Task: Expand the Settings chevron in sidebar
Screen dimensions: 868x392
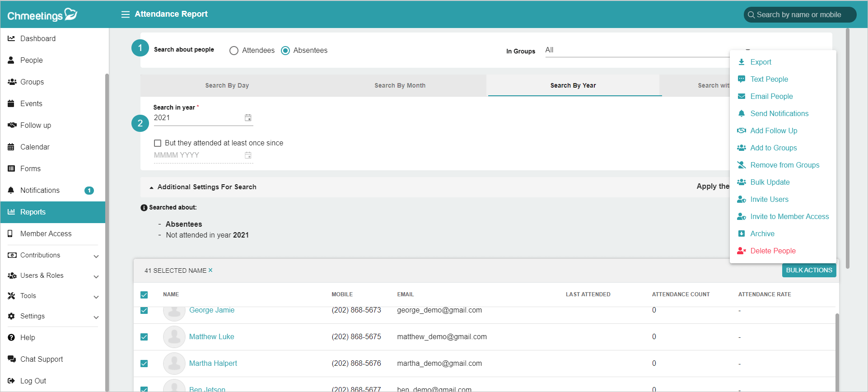Action: tap(96, 317)
